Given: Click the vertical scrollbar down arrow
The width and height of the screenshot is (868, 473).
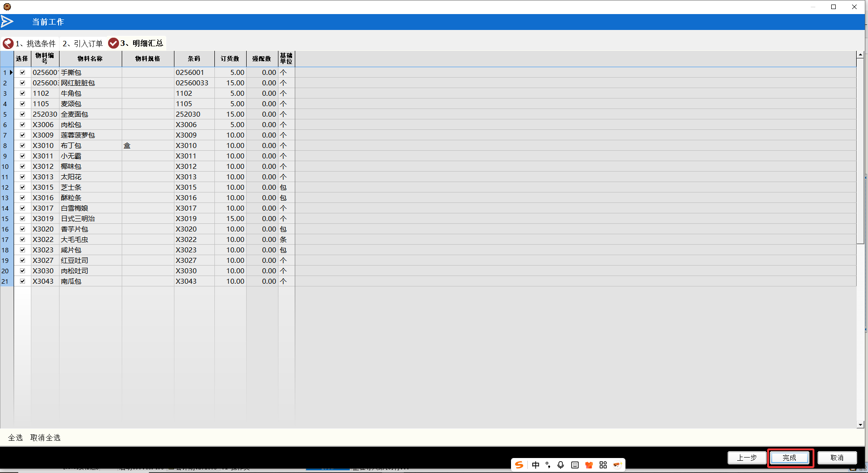Looking at the screenshot, I should point(860,425).
